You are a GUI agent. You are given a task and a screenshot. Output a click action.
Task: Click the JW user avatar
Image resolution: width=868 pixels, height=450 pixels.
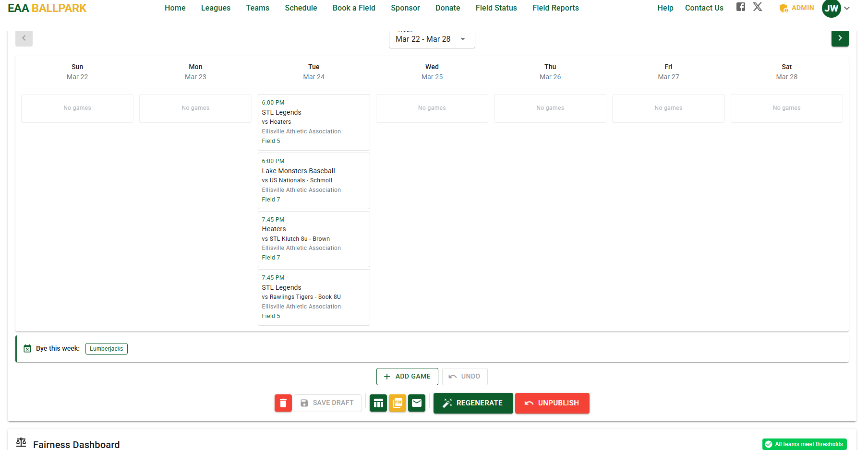832,8
